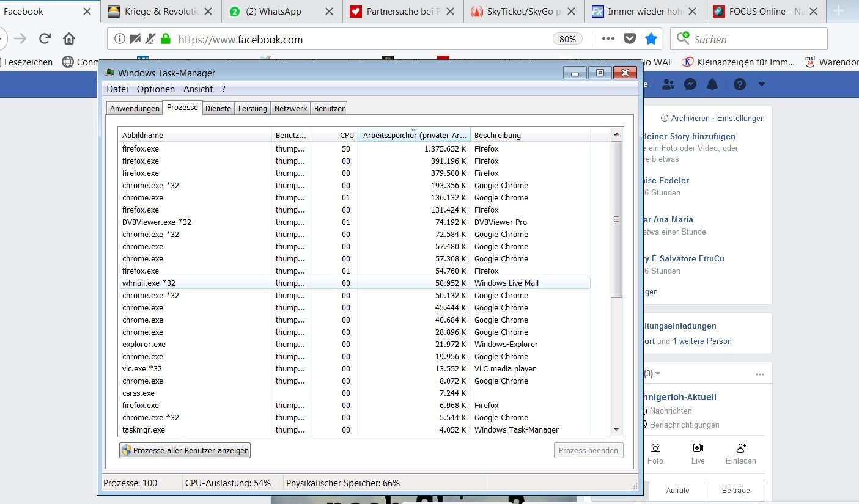The width and height of the screenshot is (859, 504).
Task: Go to the Firefox home page icon
Action: (69, 39)
